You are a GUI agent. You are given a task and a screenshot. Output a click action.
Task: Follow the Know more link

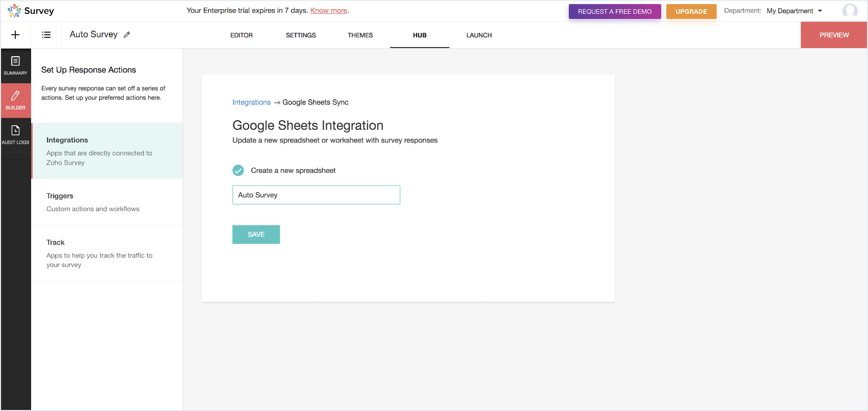point(329,10)
